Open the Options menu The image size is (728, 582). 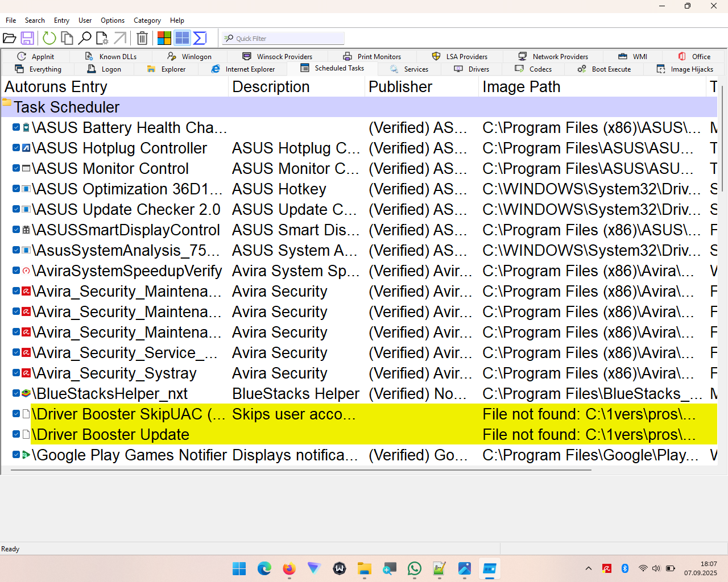113,20
